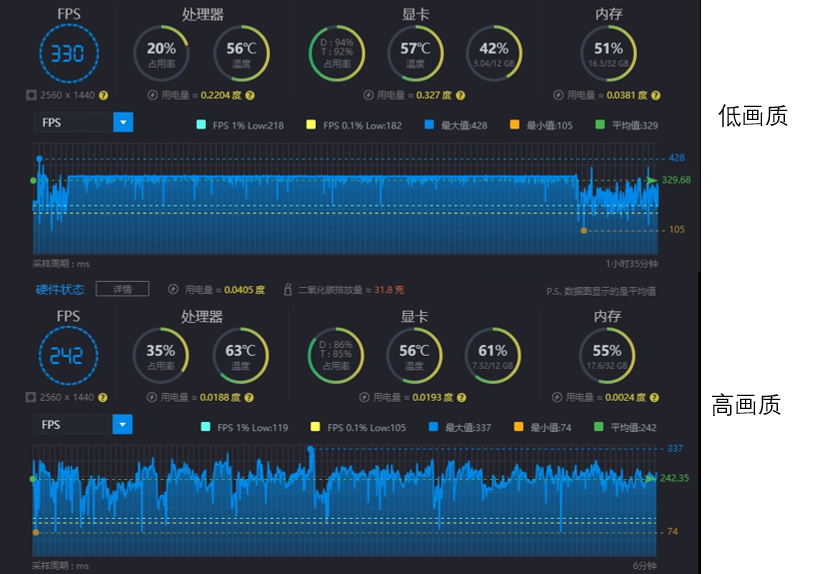Open the lower FPS chart dropdown arrow
The width and height of the screenshot is (833, 574).
click(x=122, y=425)
